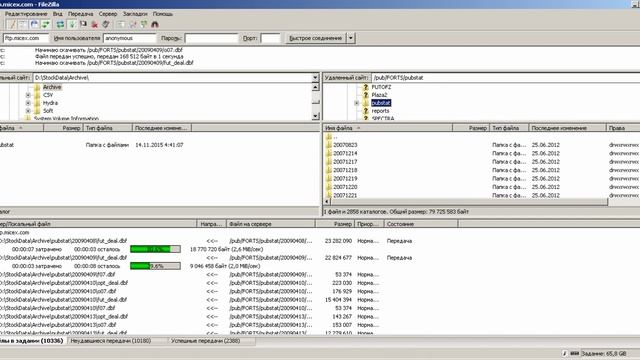Toggle remote directory tree toolbar icon

pos(34,24)
